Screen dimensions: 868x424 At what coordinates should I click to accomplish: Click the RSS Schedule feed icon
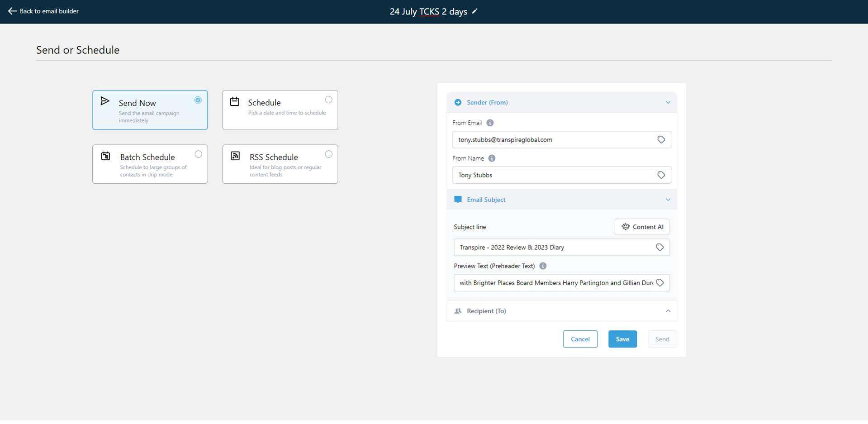[x=235, y=156]
